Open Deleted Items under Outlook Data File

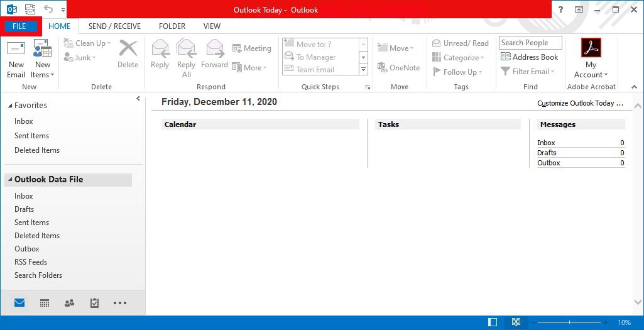pos(37,236)
